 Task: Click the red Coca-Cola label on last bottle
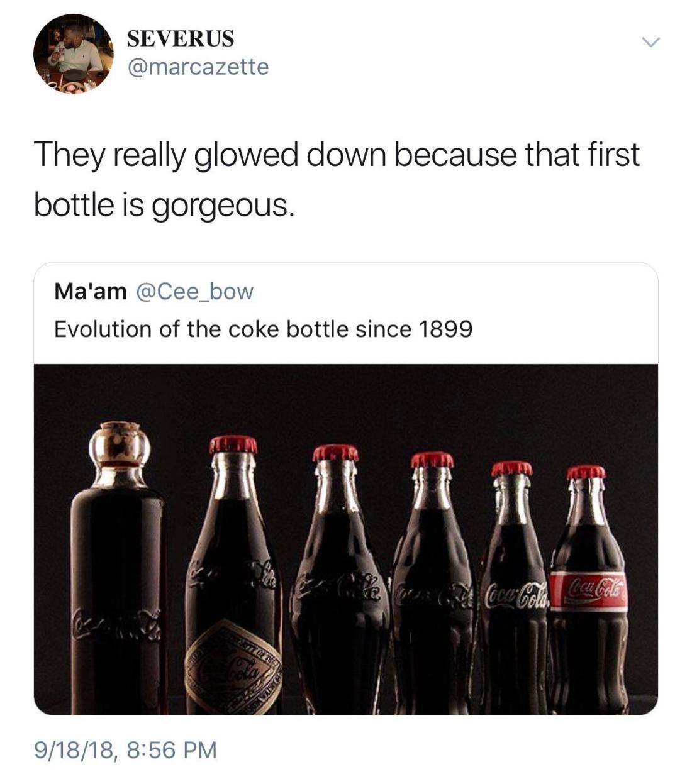(x=590, y=591)
